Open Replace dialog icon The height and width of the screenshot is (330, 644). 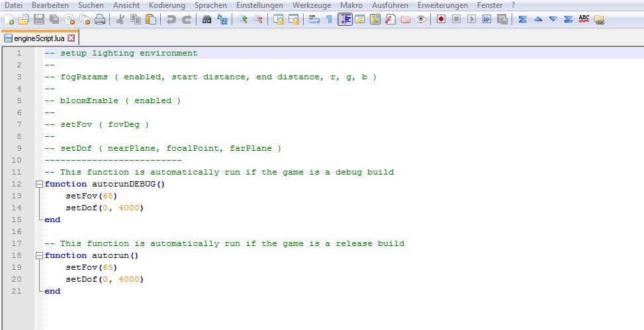pos(222,19)
